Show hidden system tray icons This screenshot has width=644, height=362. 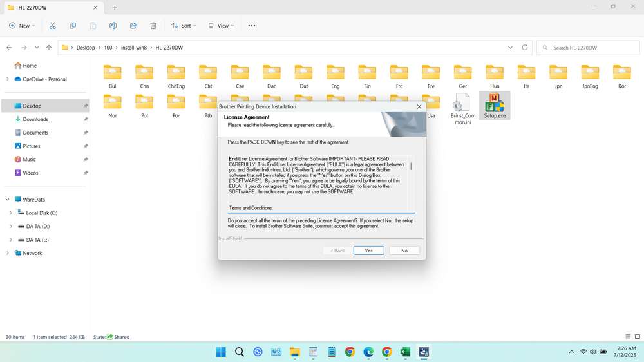(571, 352)
